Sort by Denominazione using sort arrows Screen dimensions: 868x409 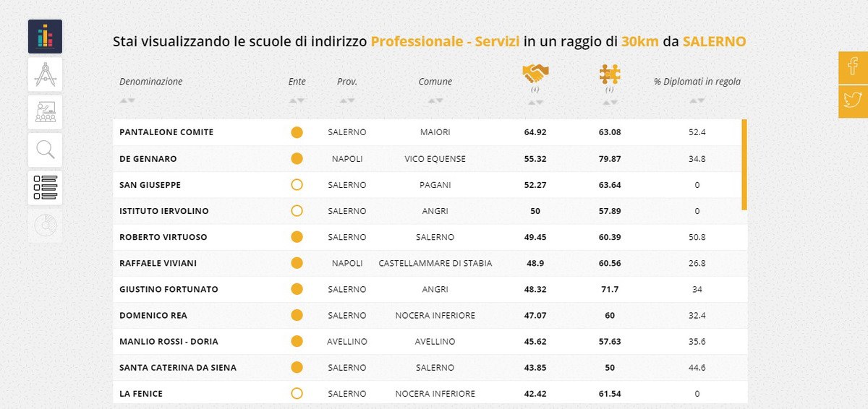127,100
